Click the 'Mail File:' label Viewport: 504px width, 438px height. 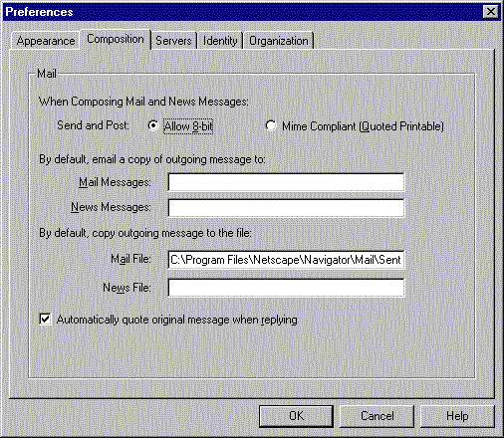130,259
